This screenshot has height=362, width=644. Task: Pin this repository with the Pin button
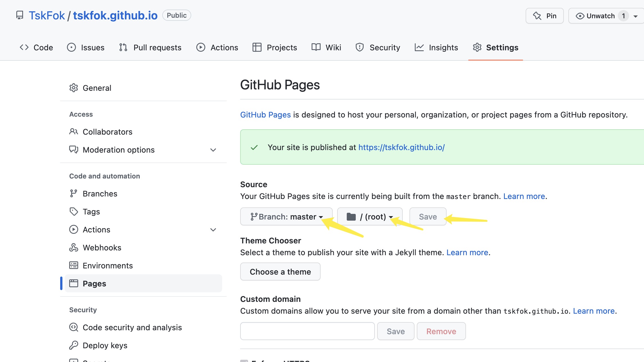(x=544, y=16)
